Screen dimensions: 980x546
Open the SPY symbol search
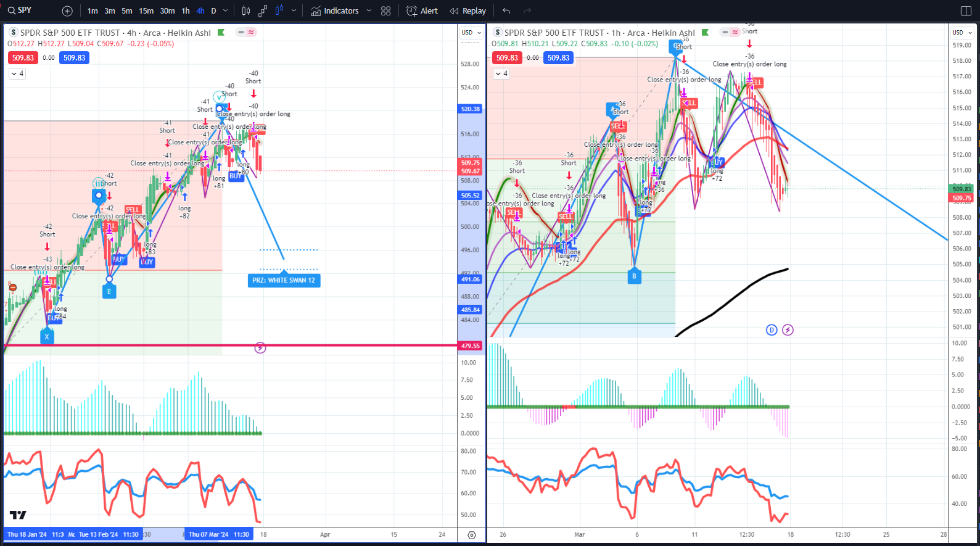20,10
